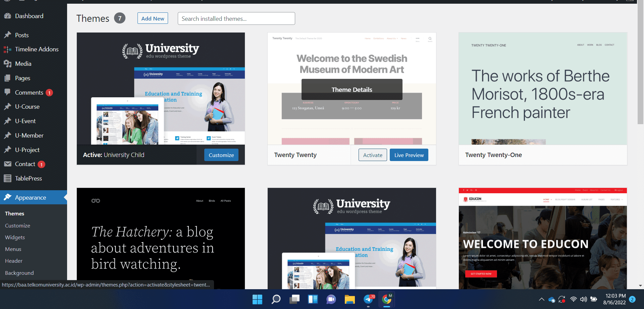Image resolution: width=644 pixels, height=309 pixels.
Task: Open Background submenu link
Action: point(19,273)
